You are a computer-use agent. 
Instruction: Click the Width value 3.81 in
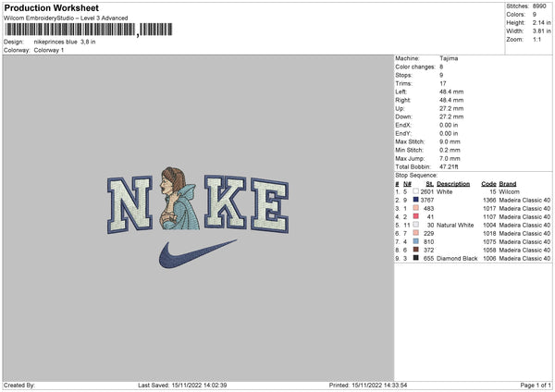tap(541, 31)
